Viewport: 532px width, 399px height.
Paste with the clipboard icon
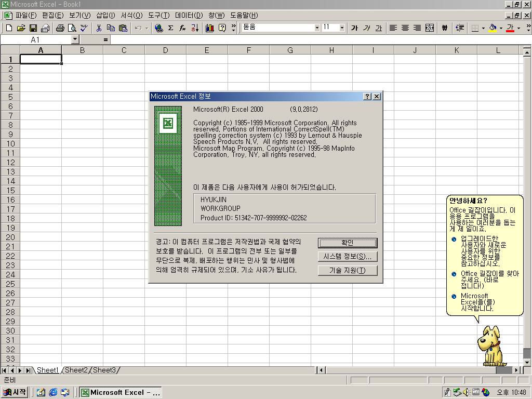123,28
